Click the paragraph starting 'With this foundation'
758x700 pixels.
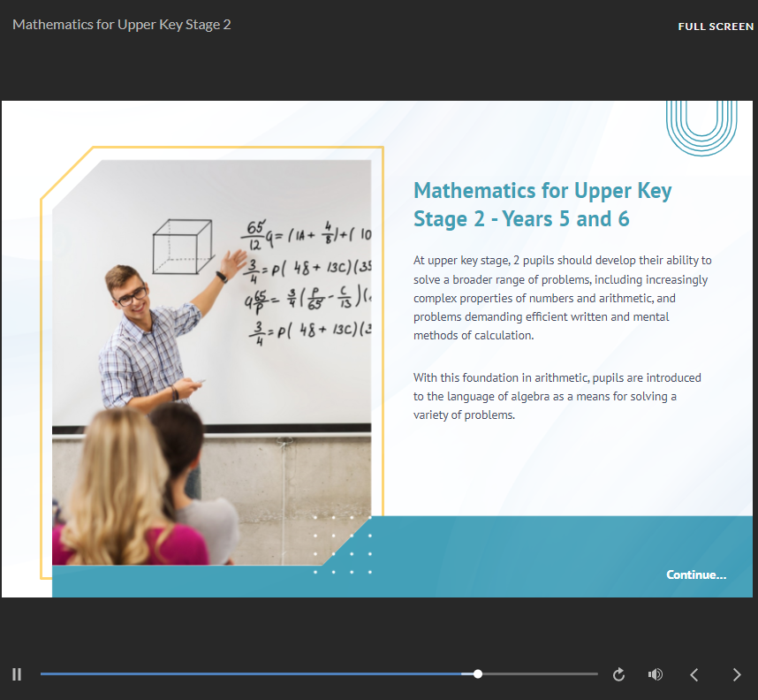(557, 396)
